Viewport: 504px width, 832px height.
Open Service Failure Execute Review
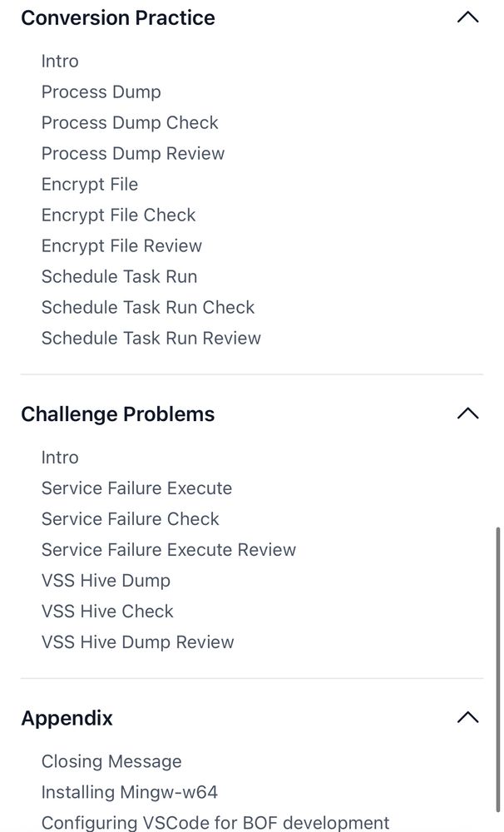tap(168, 550)
